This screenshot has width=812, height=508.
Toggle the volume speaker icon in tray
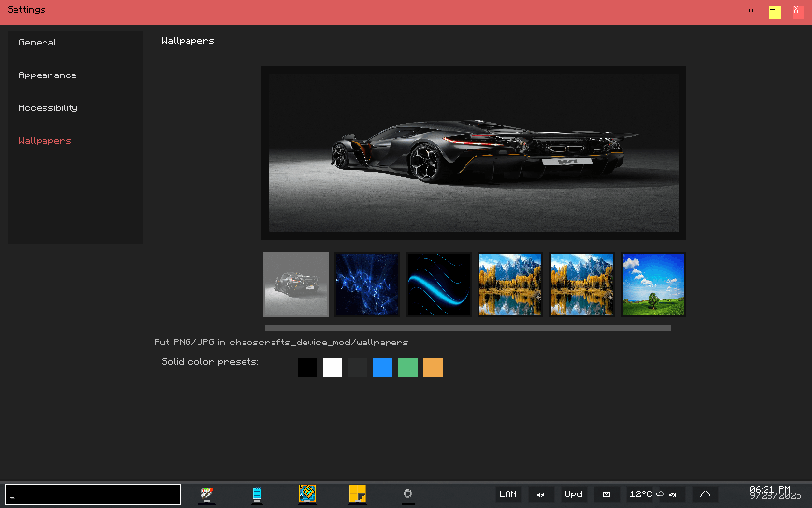[541, 494]
